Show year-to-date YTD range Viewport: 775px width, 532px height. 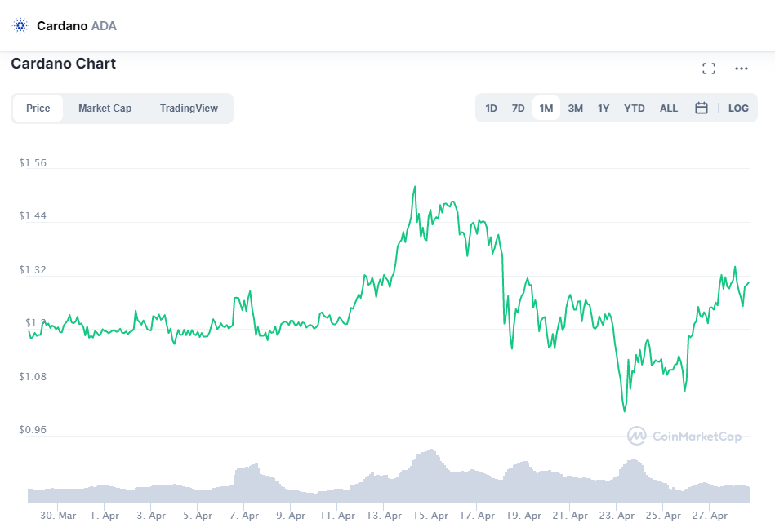(635, 108)
